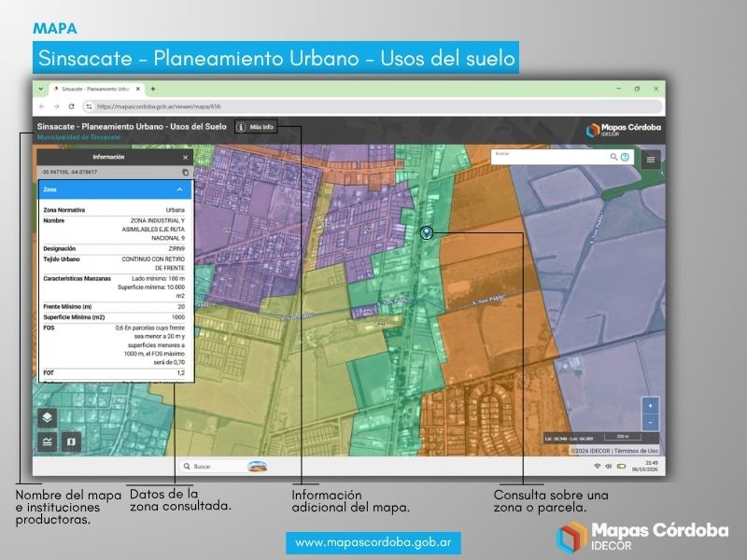Open the layers panel button
The width and height of the screenshot is (747, 560).
point(48,417)
